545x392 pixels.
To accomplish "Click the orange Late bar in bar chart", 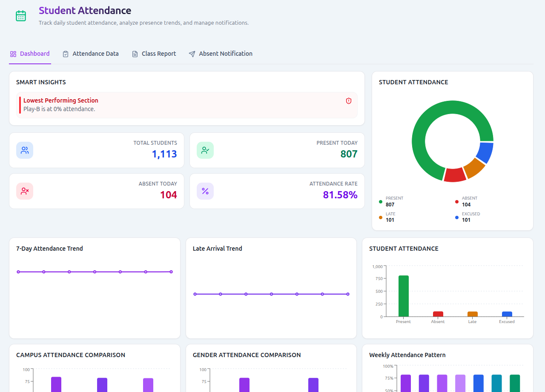I will tap(473, 314).
